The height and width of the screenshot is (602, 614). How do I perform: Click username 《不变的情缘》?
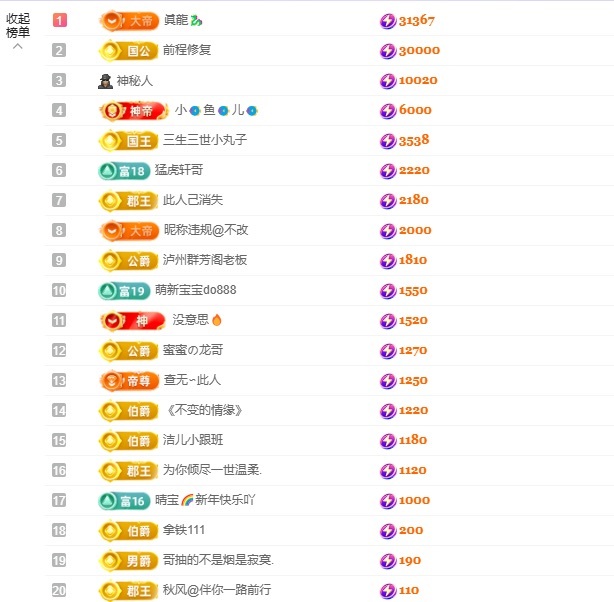204,410
